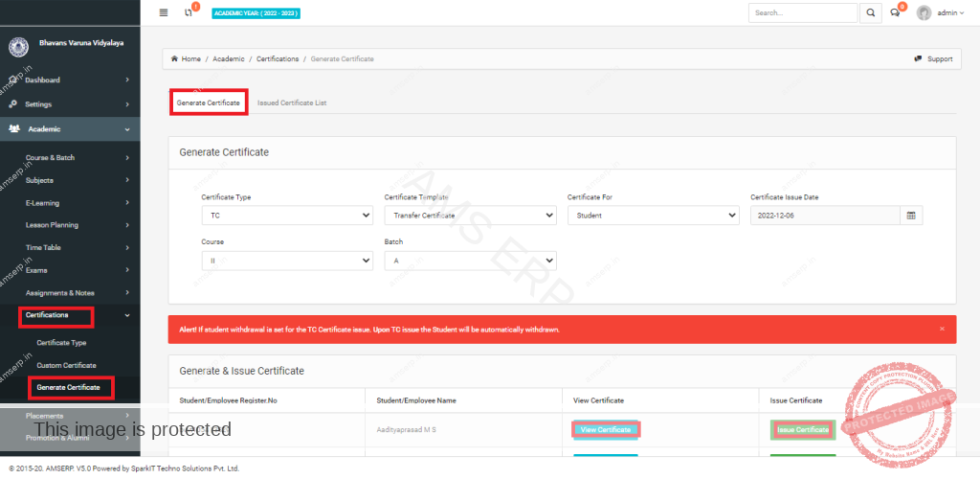Collapse the Academic sidebar section
The image size is (980, 479).
[x=70, y=128]
